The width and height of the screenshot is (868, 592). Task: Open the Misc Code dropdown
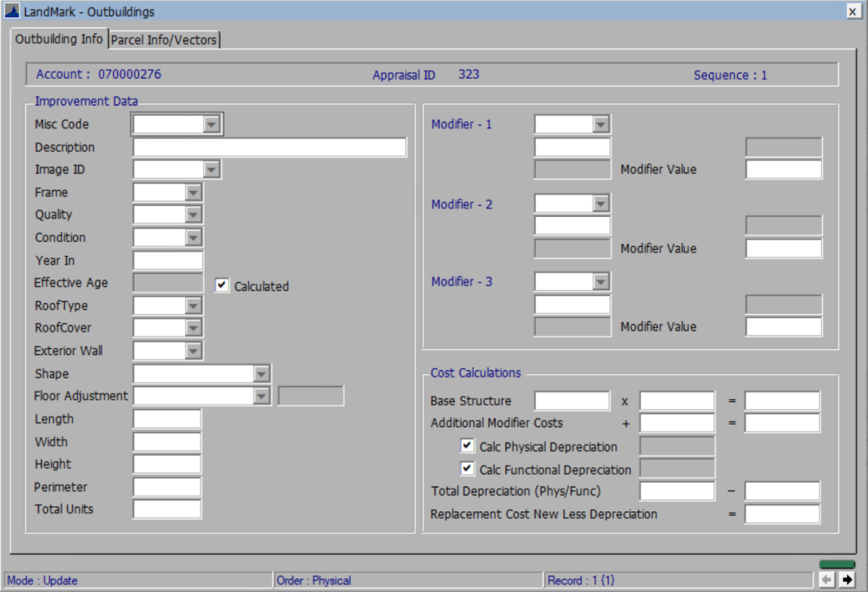point(213,124)
